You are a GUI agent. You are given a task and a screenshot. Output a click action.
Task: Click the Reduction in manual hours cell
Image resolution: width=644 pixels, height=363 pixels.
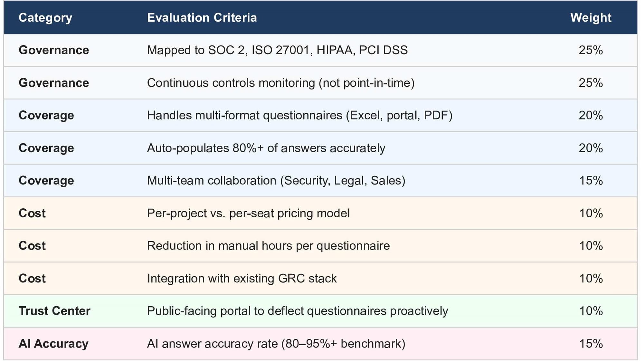(x=268, y=246)
